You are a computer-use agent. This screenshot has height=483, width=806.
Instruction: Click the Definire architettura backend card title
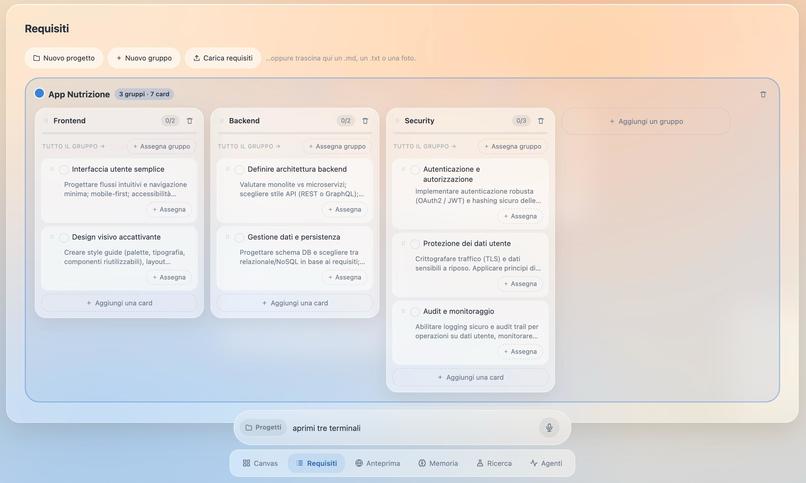click(x=297, y=169)
